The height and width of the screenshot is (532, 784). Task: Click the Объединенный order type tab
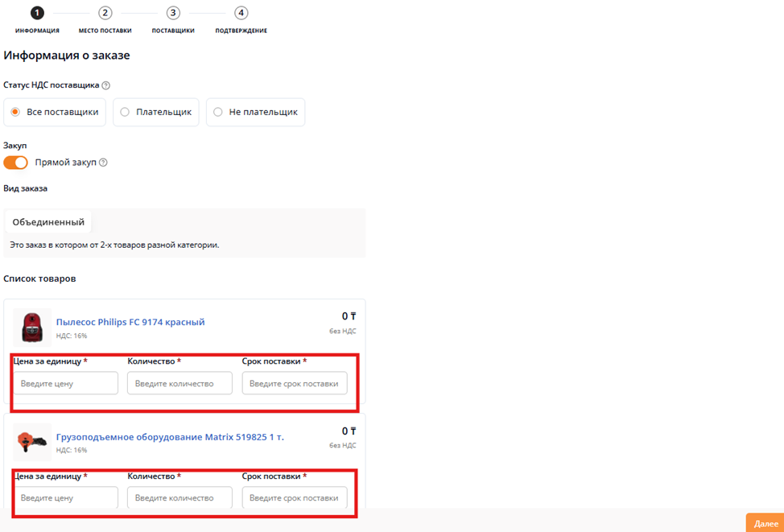pyautogui.click(x=48, y=222)
